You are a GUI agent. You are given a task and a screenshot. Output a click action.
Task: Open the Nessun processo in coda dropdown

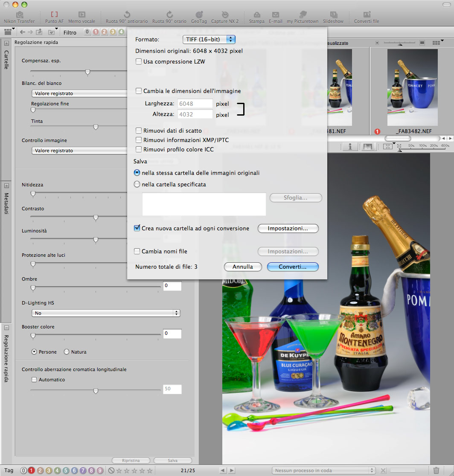[x=324, y=470]
